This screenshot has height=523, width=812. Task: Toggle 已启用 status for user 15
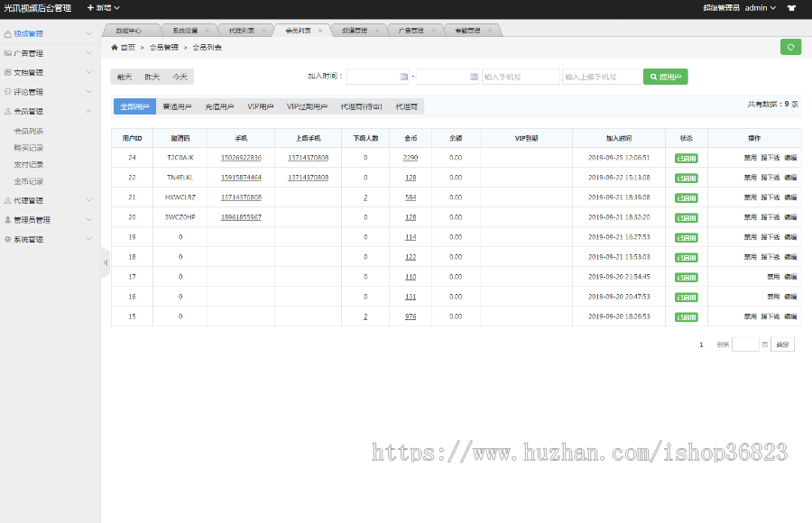(x=687, y=317)
